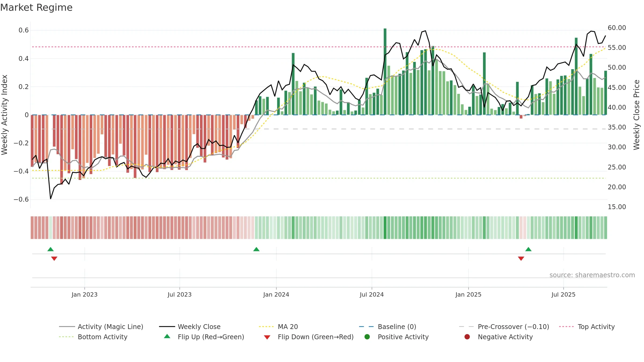Toggle the Positive Activity legend entry
This screenshot has width=644, height=362.
(397, 337)
